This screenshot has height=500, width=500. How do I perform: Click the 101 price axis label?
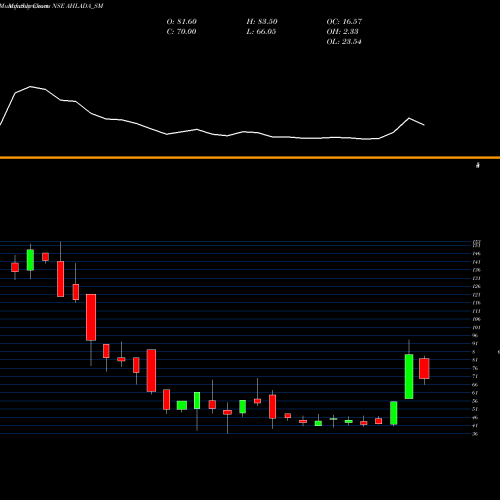pos(476,327)
